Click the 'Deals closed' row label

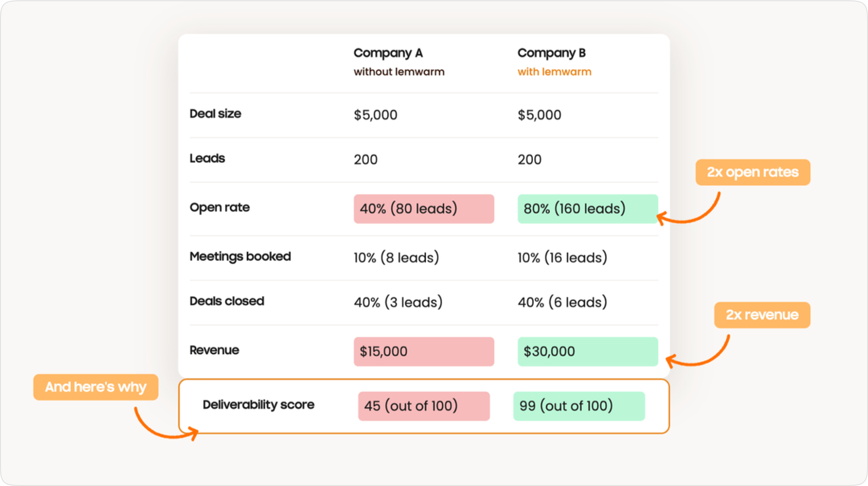pos(227,301)
